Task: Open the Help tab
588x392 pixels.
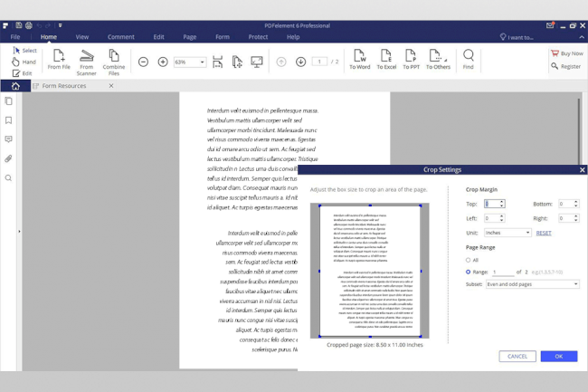Action: (293, 37)
